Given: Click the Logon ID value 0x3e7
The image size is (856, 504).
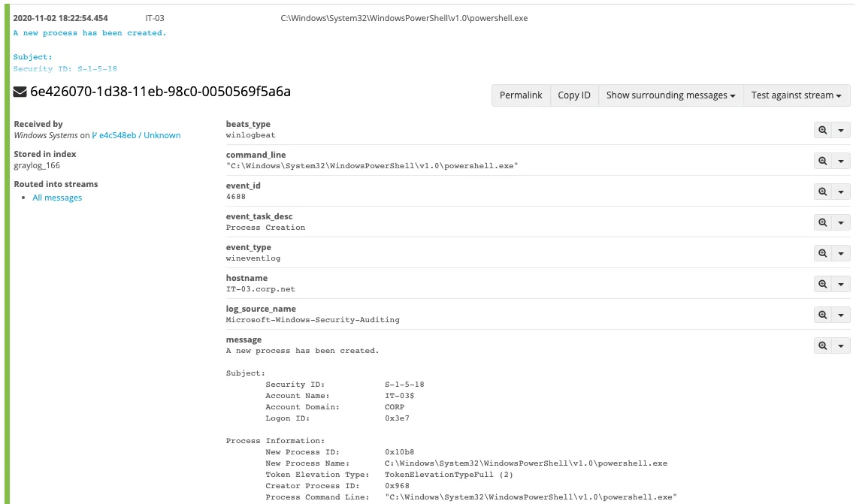Looking at the screenshot, I should point(397,418).
